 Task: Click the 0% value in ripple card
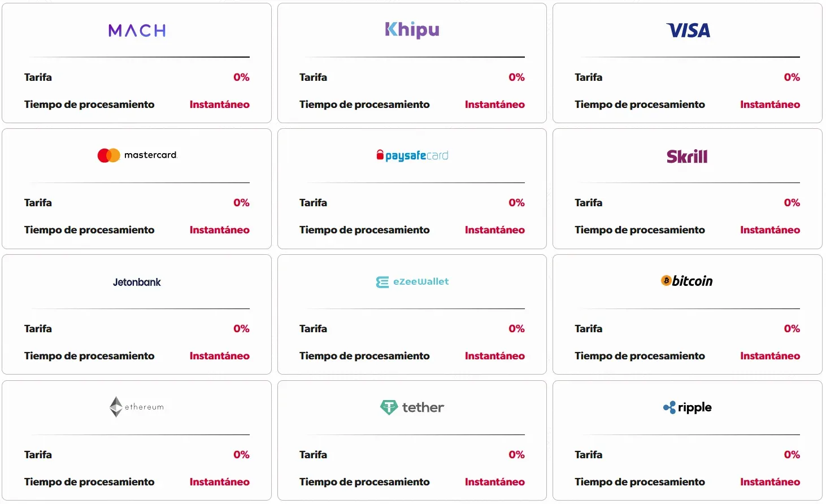tap(792, 455)
